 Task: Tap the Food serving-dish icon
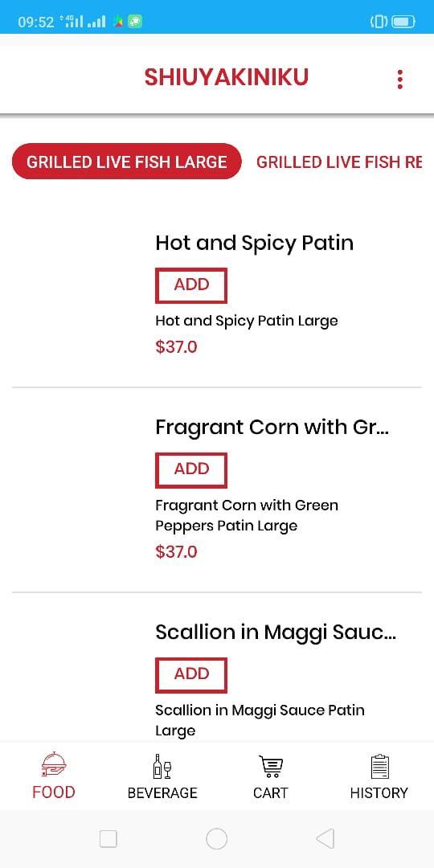pyautogui.click(x=54, y=766)
